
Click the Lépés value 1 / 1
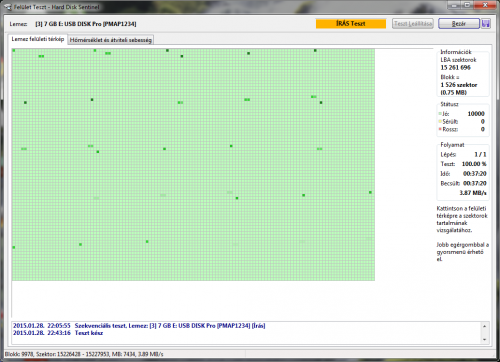tap(480, 155)
